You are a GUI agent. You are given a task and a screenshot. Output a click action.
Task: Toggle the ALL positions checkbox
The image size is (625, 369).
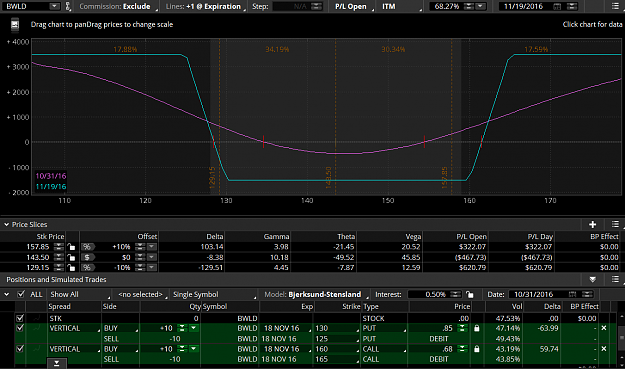(x=21, y=294)
